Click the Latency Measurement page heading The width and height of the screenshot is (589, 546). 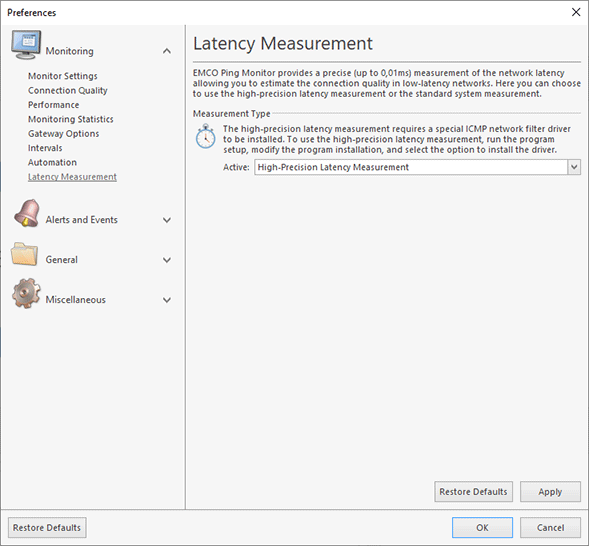click(x=282, y=43)
